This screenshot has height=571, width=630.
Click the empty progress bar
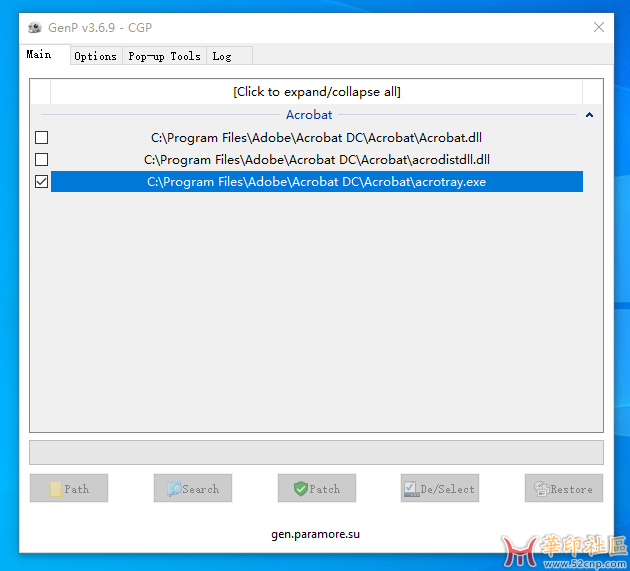[316, 452]
